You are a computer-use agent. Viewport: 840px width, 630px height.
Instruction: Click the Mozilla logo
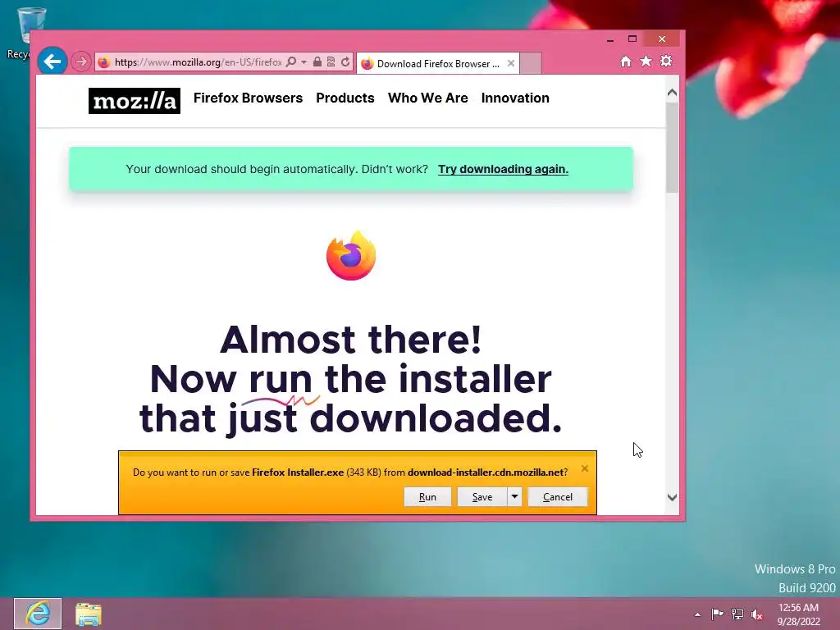(134, 101)
